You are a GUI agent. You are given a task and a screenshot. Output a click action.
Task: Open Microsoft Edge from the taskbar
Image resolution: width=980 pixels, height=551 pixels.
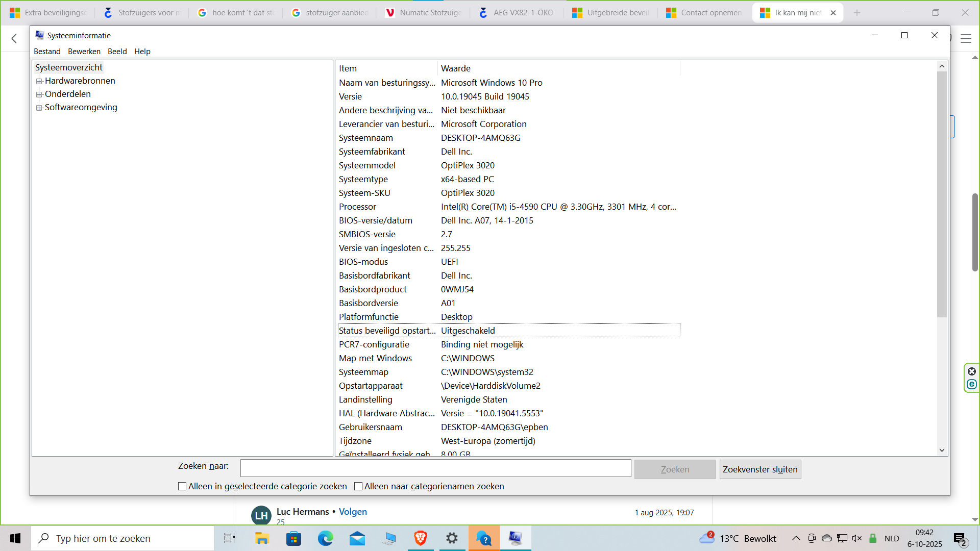point(325,538)
